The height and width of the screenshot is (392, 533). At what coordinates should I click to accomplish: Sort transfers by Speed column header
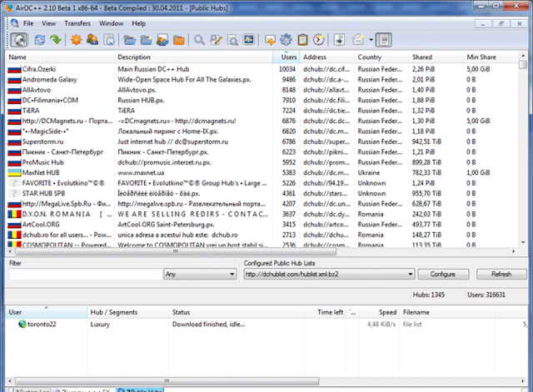tap(379, 312)
